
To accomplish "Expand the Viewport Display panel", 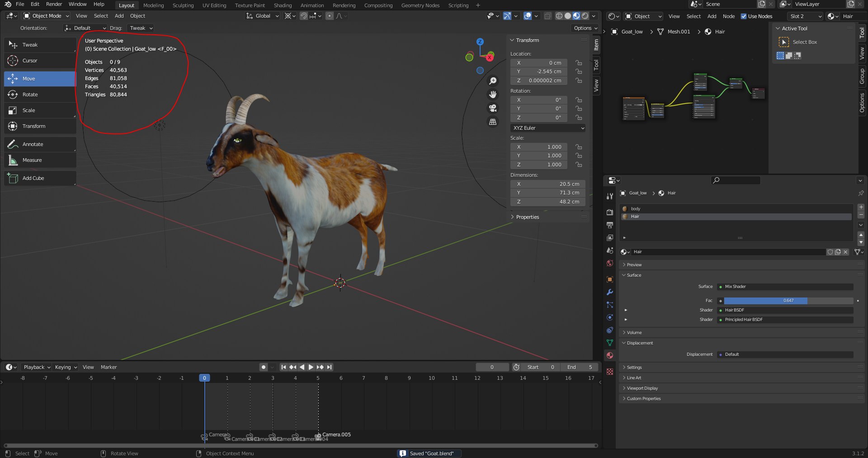I will tap(642, 388).
